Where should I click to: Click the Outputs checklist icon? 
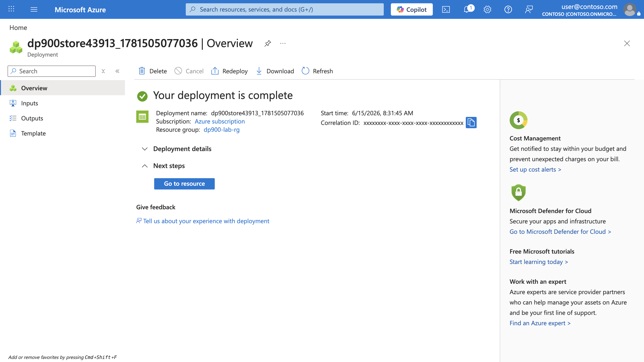13,118
